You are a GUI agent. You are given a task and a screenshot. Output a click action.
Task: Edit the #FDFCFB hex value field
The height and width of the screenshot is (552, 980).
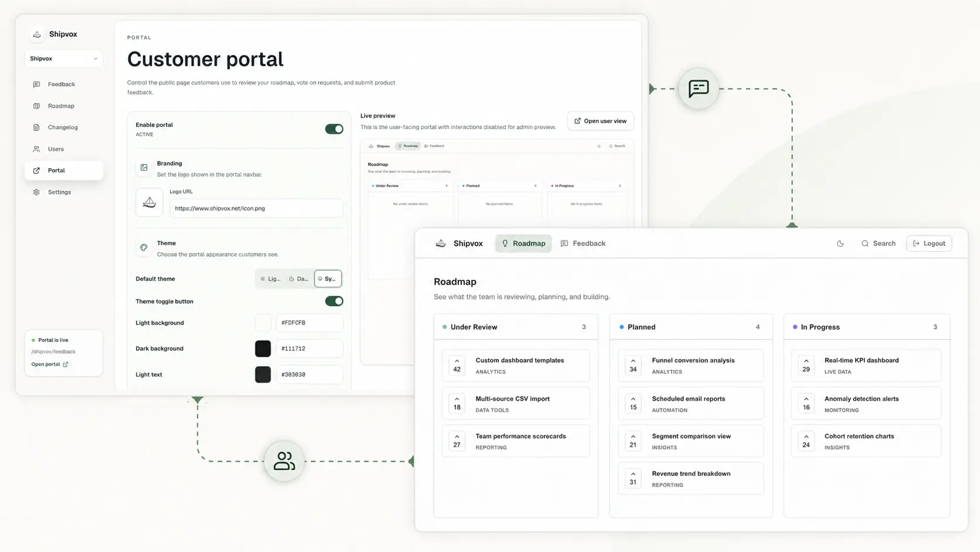tap(309, 323)
